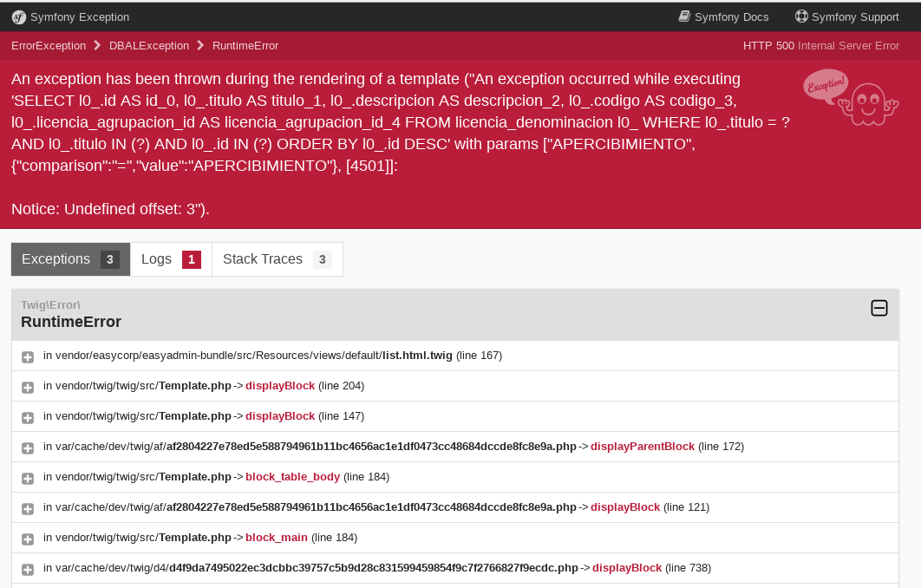Click the block_table_body link in the trace
Image resolution: width=921 pixels, height=588 pixels.
tap(292, 476)
